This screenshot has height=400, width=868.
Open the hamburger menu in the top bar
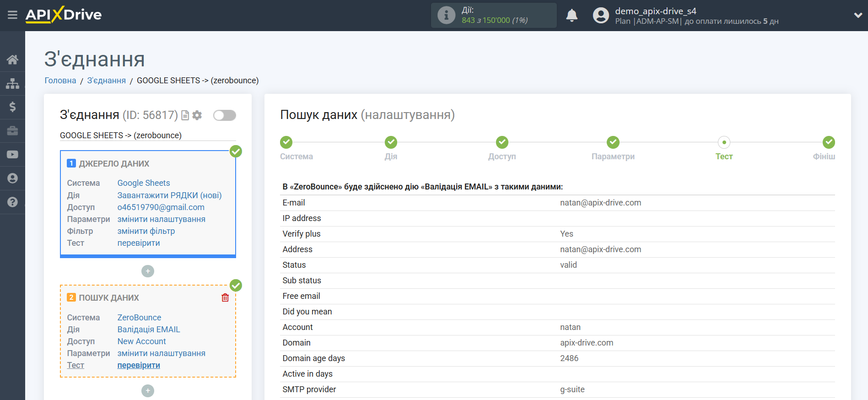coord(12,15)
